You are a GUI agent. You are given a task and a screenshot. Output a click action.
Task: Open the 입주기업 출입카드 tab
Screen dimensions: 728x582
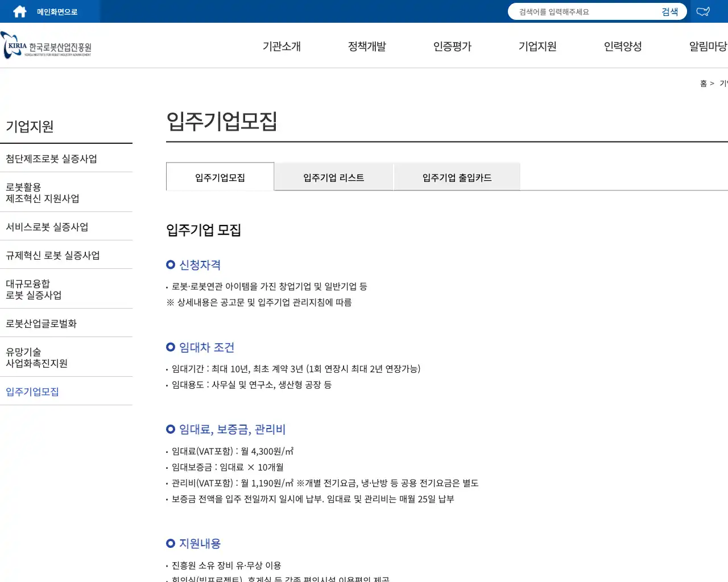pos(456,177)
